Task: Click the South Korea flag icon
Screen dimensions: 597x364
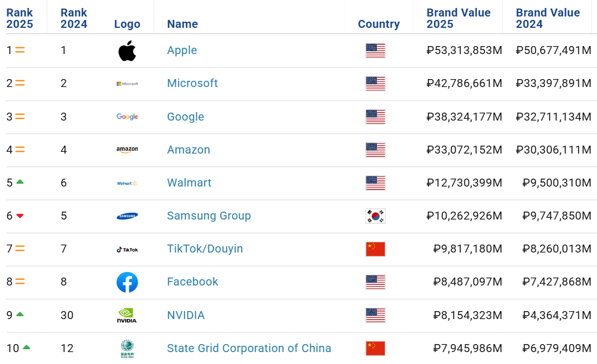Action: 376,216
